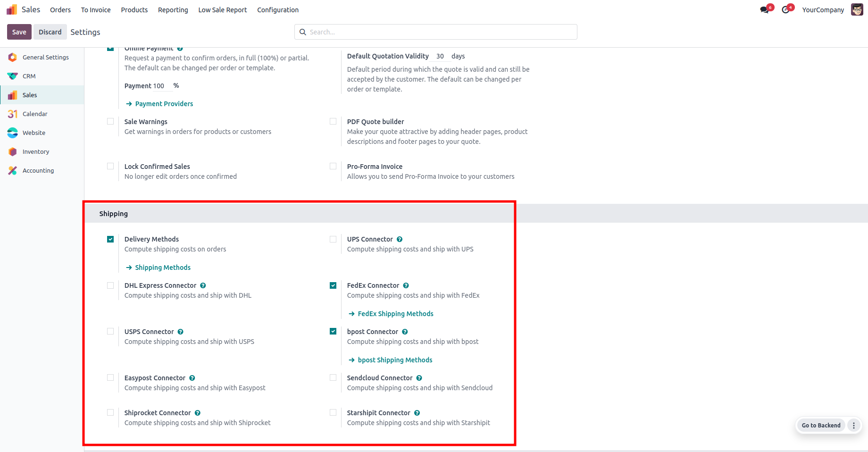Click the DHL Express Connector help icon
This screenshot has width=868, height=452.
[203, 285]
